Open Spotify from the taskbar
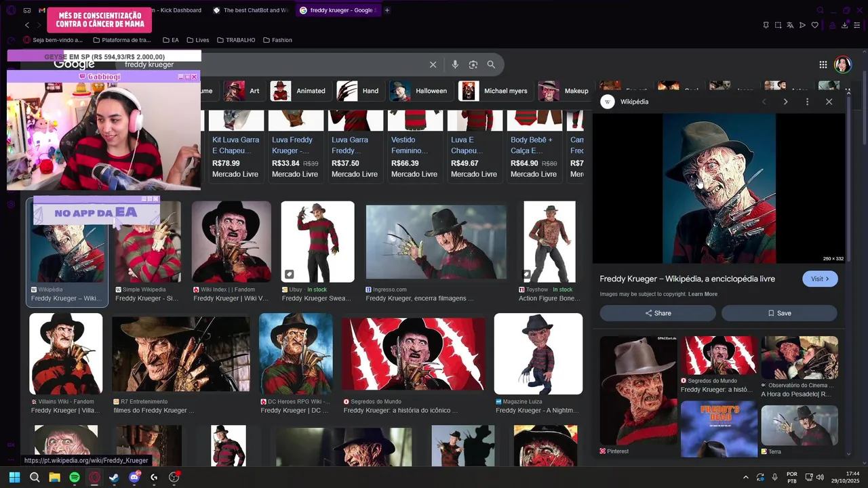Viewport: 868px width, 488px height. point(75,477)
